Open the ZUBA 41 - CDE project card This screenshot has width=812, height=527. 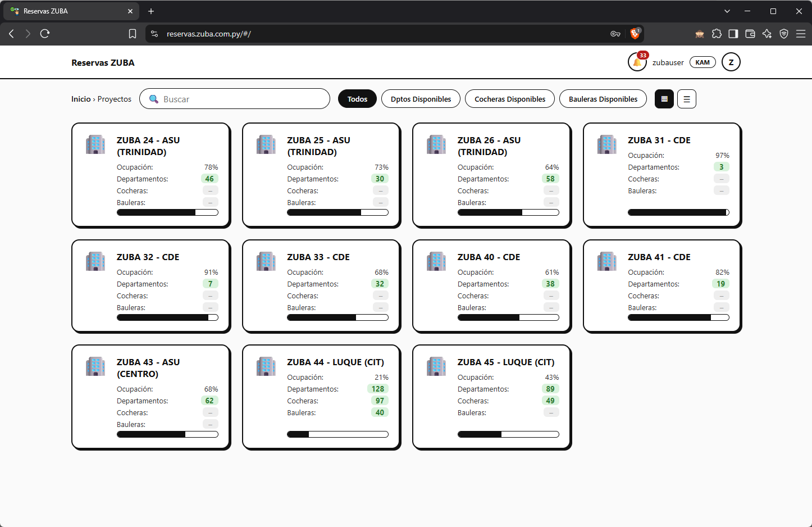(662, 287)
